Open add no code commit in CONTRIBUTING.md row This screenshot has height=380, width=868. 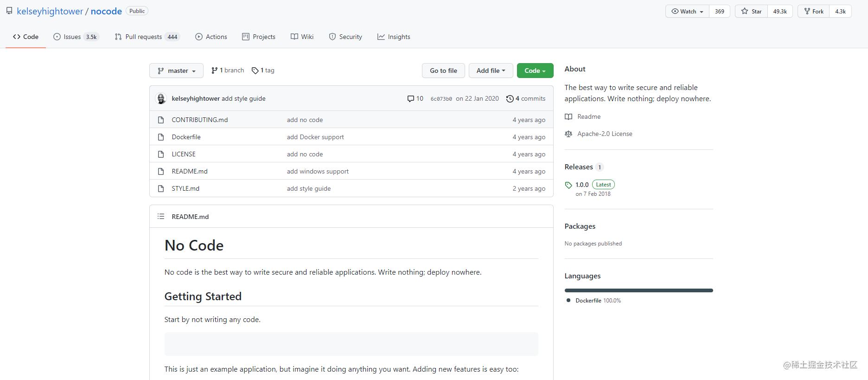(x=305, y=120)
